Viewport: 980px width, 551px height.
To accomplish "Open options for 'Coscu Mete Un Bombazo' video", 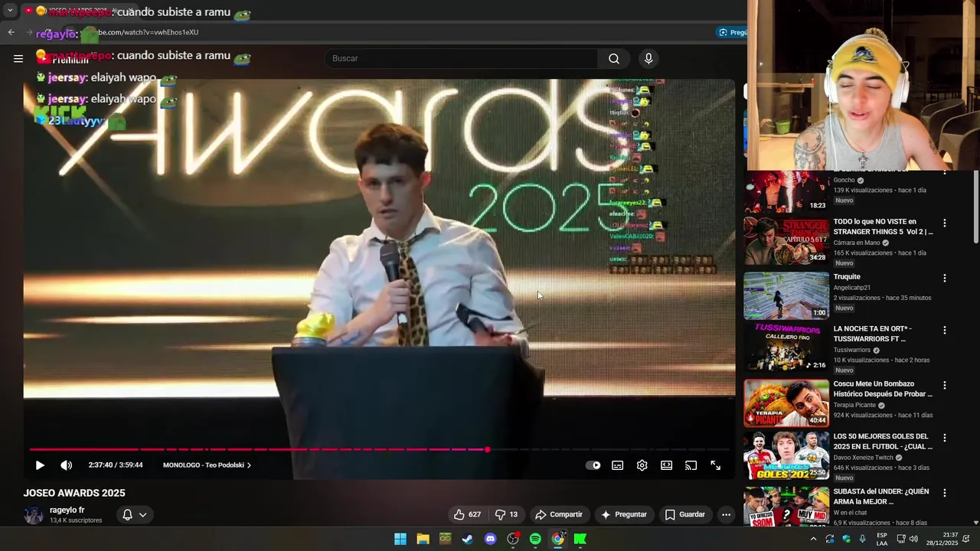I will [944, 386].
